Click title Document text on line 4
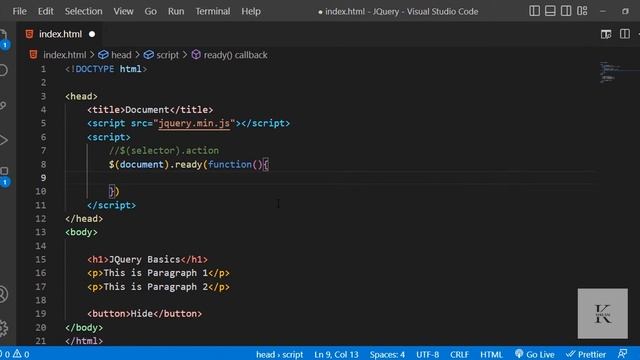640x360 pixels. [150, 110]
